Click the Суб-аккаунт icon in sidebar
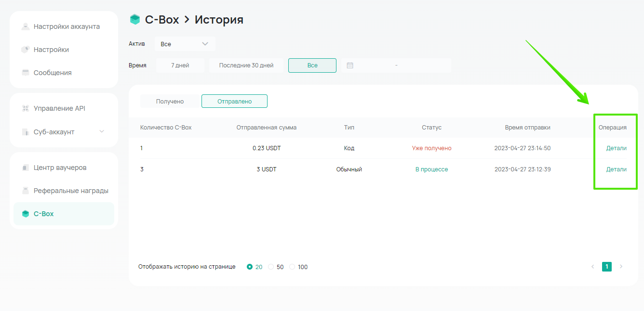 pyautogui.click(x=26, y=132)
